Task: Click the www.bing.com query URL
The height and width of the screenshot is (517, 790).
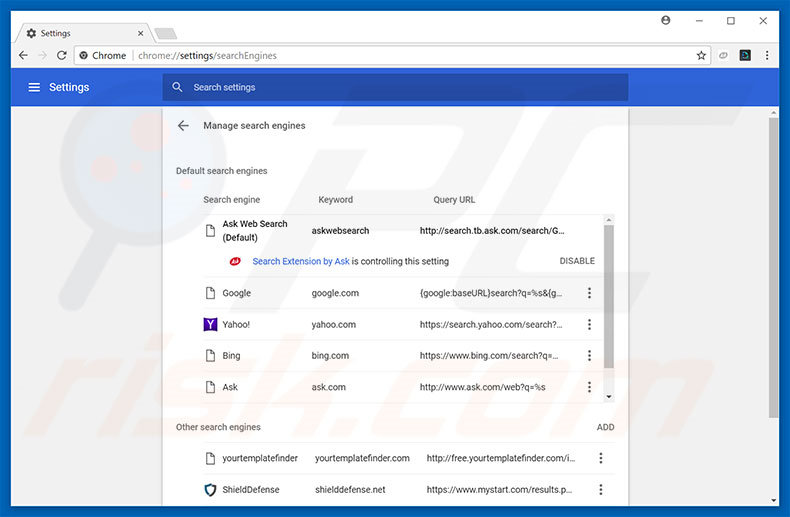Action: (489, 356)
